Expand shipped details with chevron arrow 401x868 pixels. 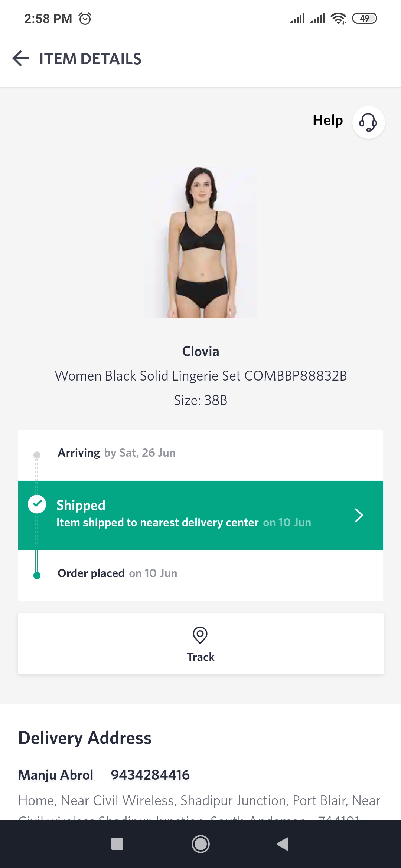pyautogui.click(x=359, y=515)
